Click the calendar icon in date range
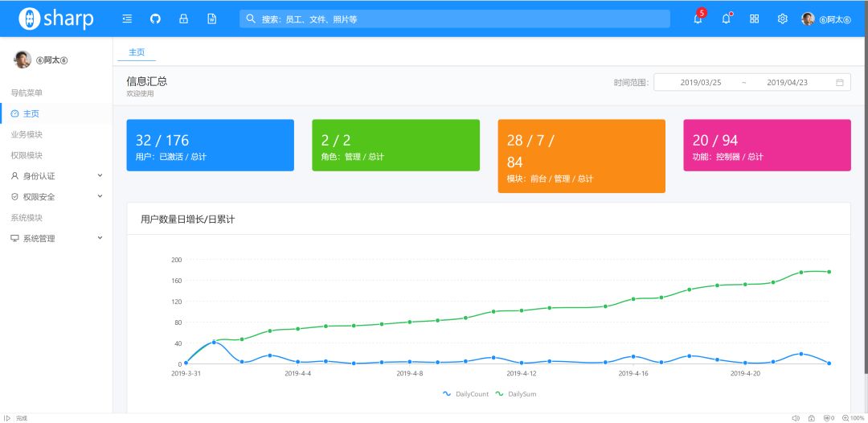Image resolution: width=868 pixels, height=423 pixels. [x=840, y=82]
